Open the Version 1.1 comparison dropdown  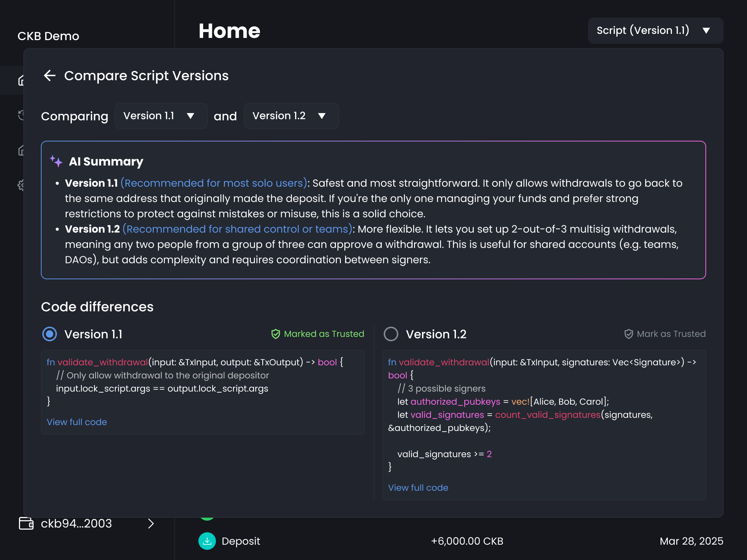(x=161, y=116)
